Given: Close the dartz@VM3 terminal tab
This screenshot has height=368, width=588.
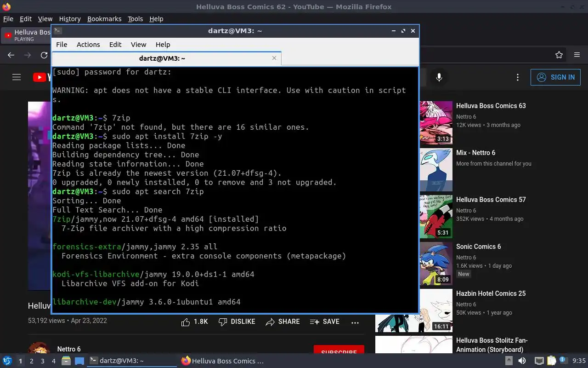Looking at the screenshot, I should coord(274,58).
